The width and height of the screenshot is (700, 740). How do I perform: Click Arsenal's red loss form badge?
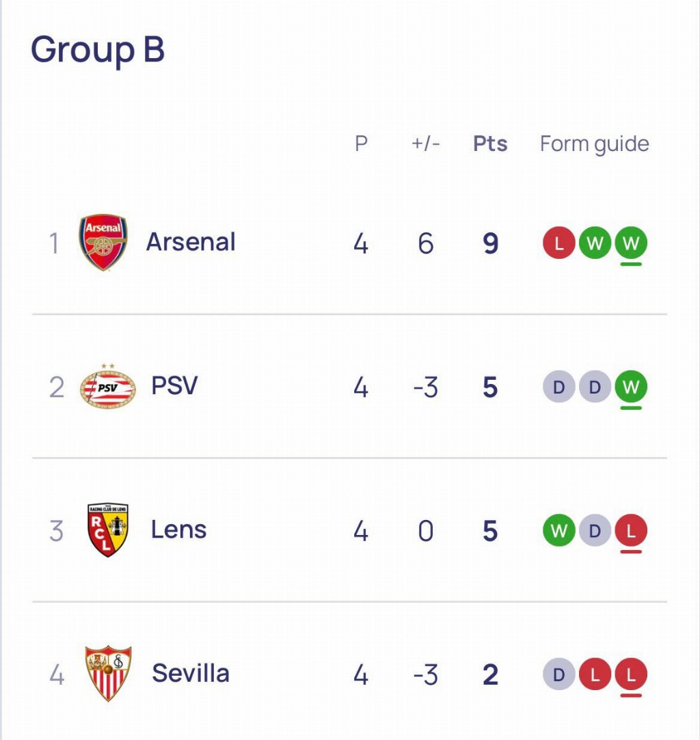click(x=559, y=244)
